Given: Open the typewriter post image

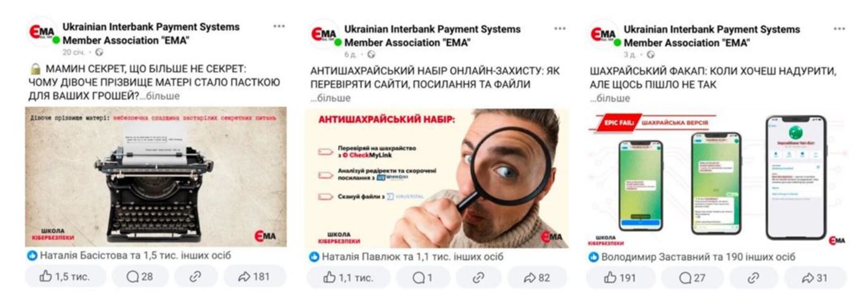Looking at the screenshot, I should click(x=156, y=177).
